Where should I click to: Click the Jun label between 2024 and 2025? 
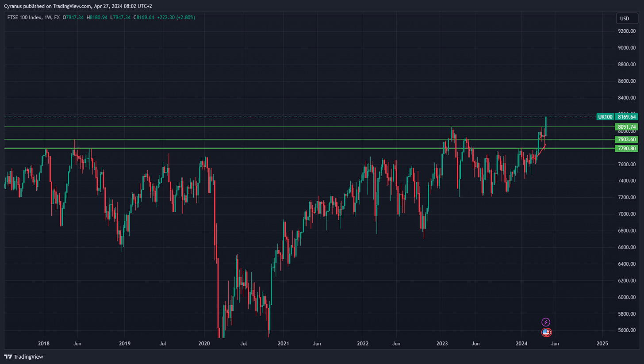555,343
